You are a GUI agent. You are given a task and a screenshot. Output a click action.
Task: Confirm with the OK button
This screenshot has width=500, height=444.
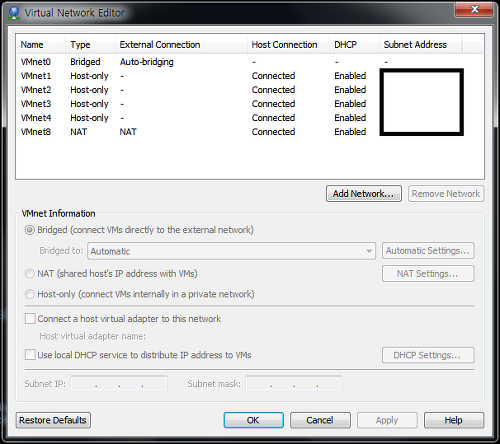pyautogui.click(x=253, y=420)
